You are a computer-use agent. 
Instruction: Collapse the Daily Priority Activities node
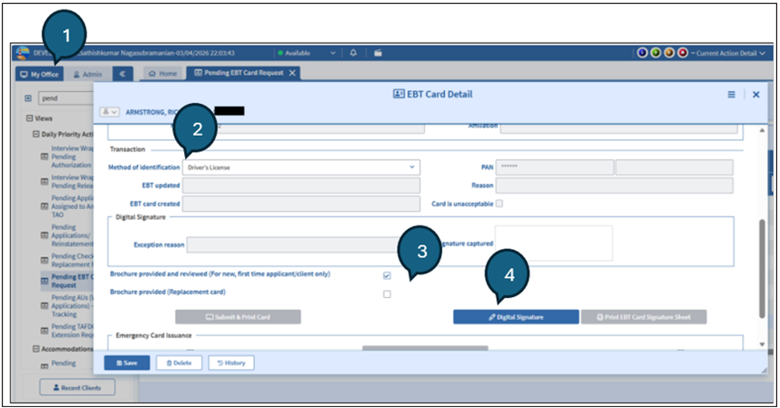[x=36, y=134]
